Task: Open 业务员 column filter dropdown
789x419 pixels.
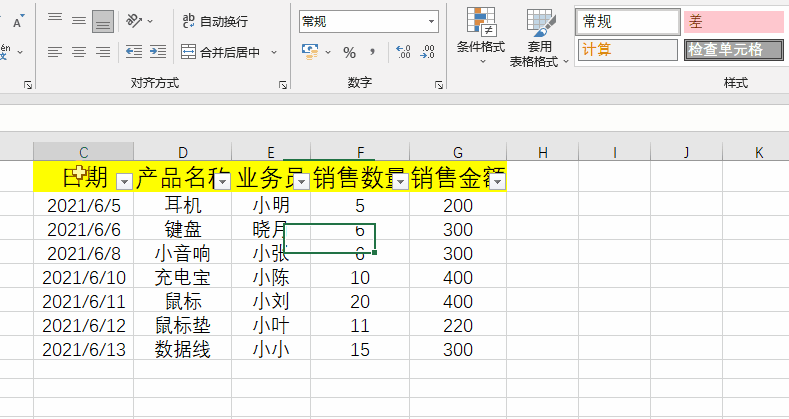Action: click(301, 182)
